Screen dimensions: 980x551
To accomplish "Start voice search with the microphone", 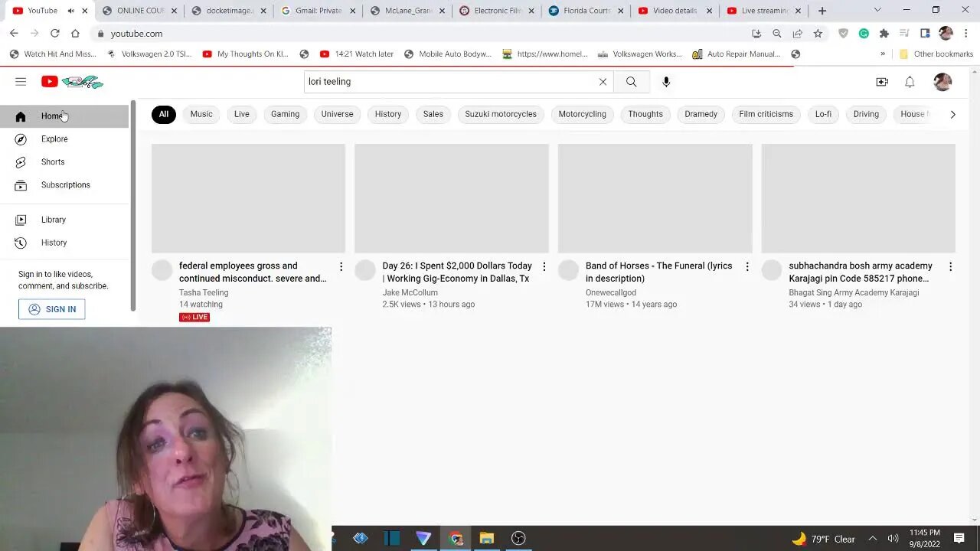I will pos(666,82).
